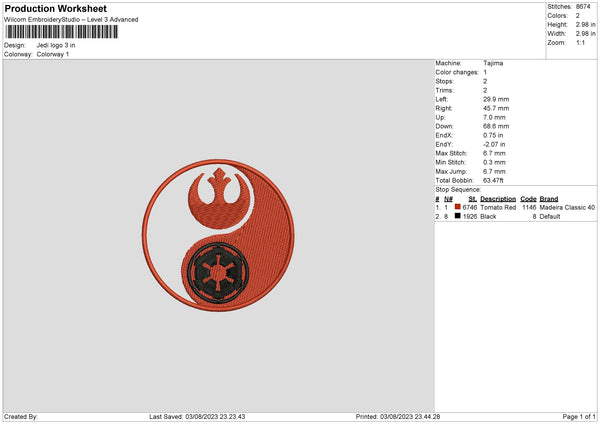Click the 'Black' description cell
Image resolution: width=600 pixels, height=424 pixels.
(488, 217)
